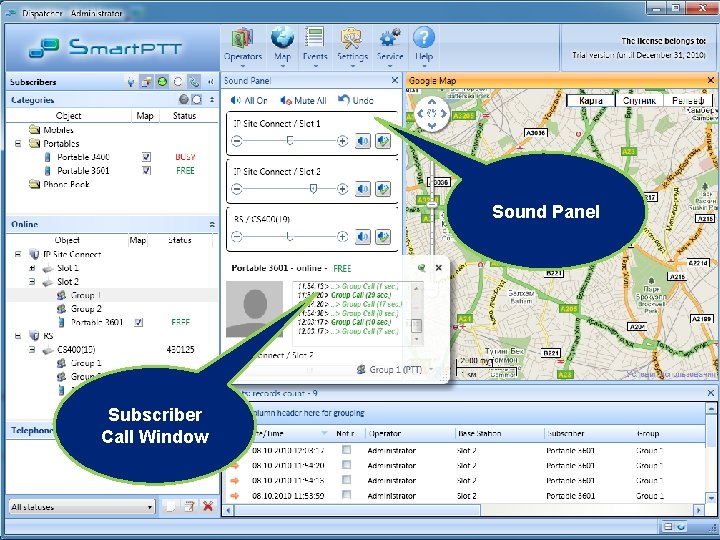
Task: Toggle second sound button for Slot 1
Action: click(383, 141)
